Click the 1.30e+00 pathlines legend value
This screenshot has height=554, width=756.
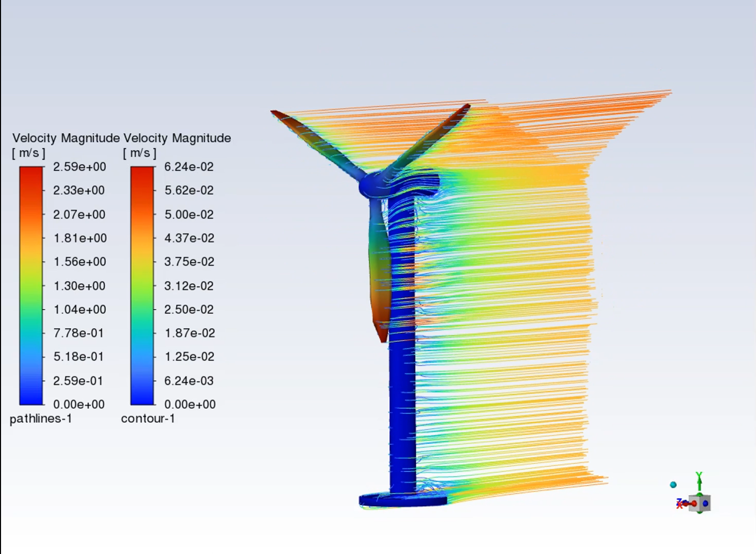click(x=79, y=286)
